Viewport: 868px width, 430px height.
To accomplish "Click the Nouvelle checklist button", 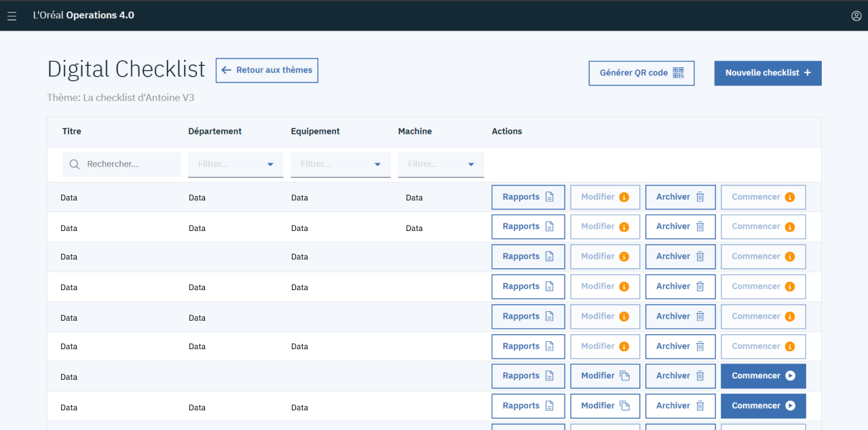I will tap(768, 73).
